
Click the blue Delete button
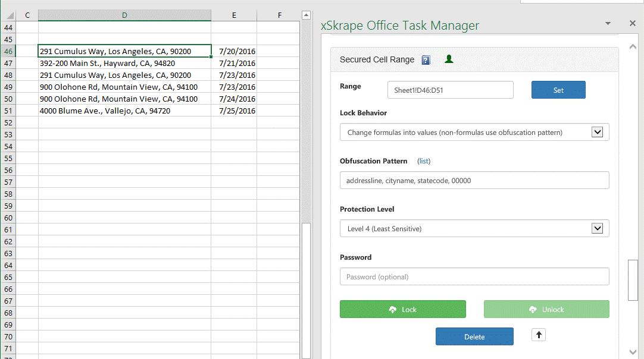474,336
